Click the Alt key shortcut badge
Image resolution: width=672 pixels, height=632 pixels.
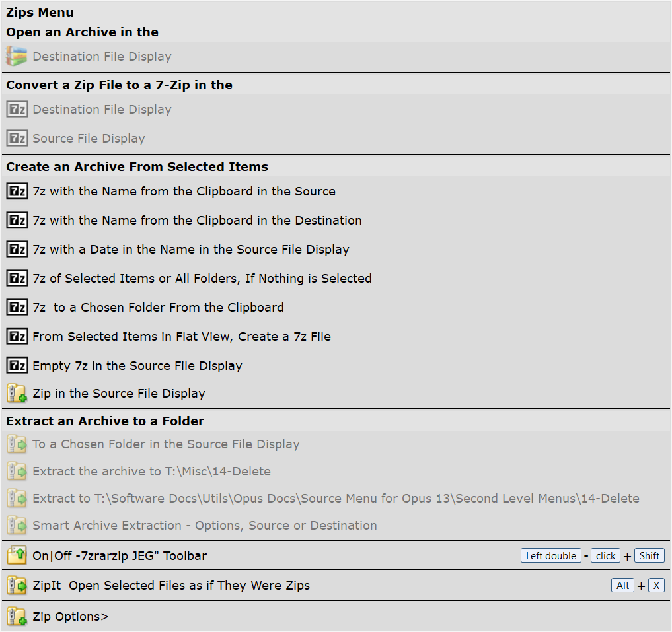click(622, 586)
